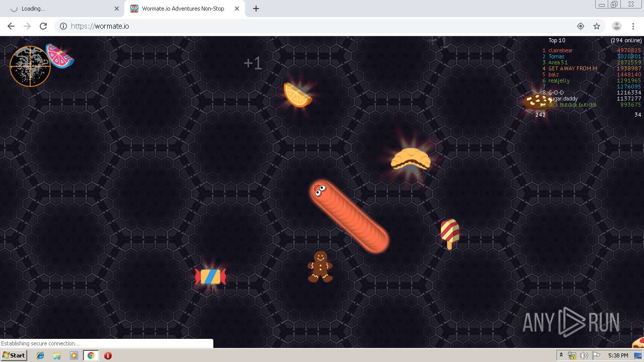This screenshot has height=362, width=644.
Task: Click the glowing dumpling pastry item
Action: pyautogui.click(x=411, y=159)
